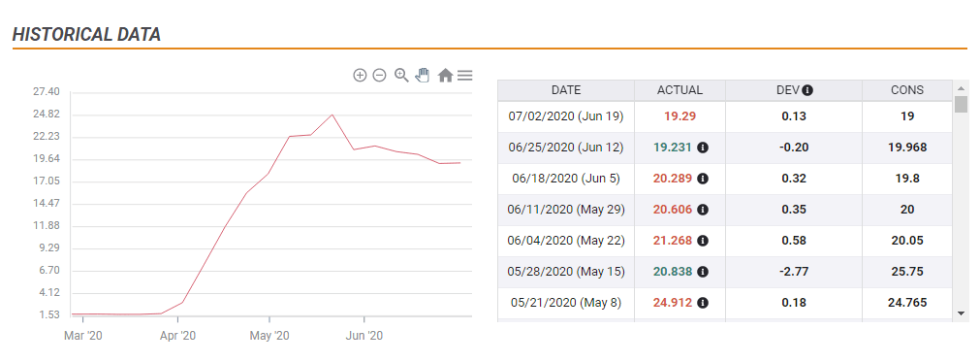Click the table scrollbar thumb
Image resolution: width=980 pixels, height=362 pixels.
962,105
